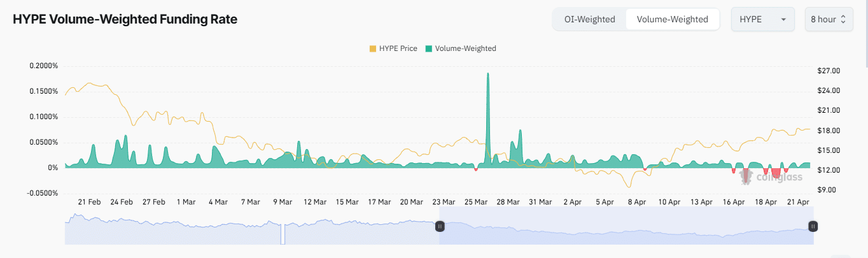The height and width of the screenshot is (258, 868).
Task: Open the HYPE coin dropdown
Action: [762, 19]
